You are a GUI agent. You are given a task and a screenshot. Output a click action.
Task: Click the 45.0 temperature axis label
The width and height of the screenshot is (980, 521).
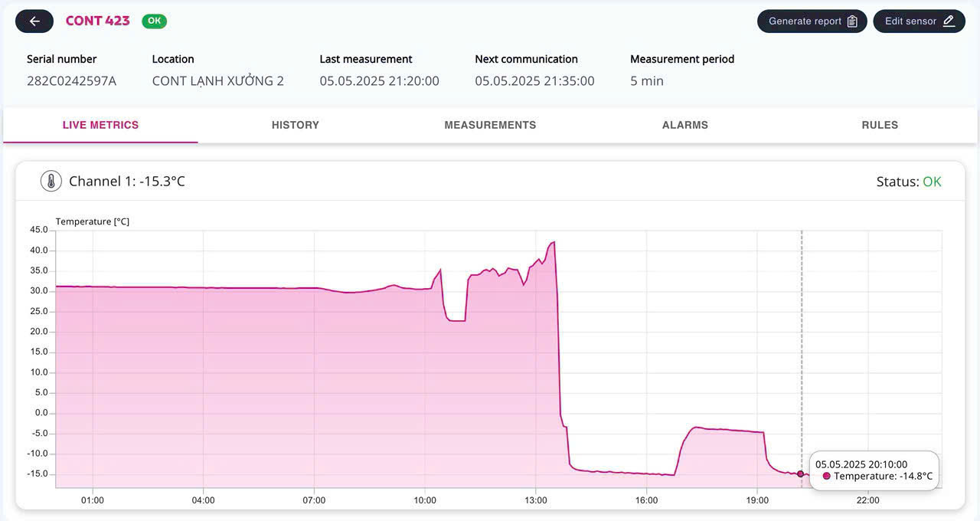coord(39,230)
